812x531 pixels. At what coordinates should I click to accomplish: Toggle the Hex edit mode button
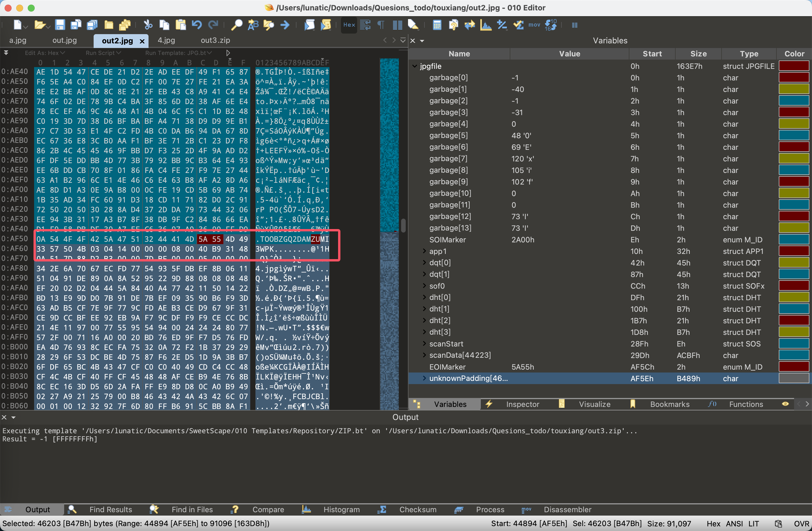tap(349, 25)
